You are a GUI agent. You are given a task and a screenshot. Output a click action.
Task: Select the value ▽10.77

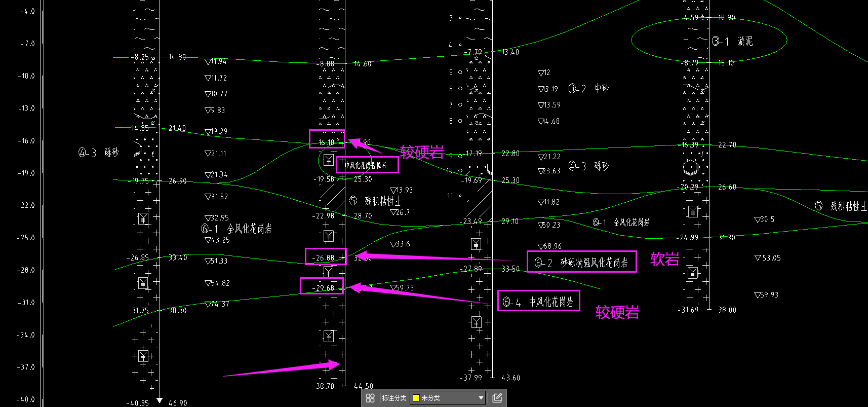point(216,94)
